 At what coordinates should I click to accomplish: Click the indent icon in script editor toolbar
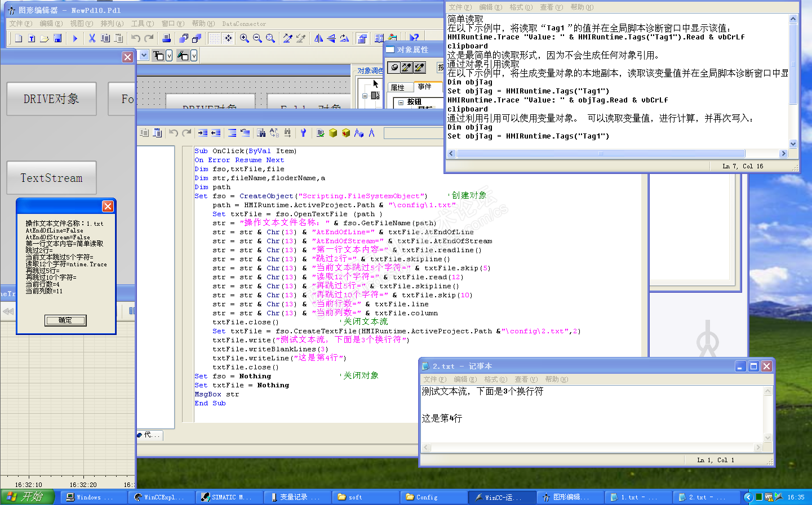point(203,133)
